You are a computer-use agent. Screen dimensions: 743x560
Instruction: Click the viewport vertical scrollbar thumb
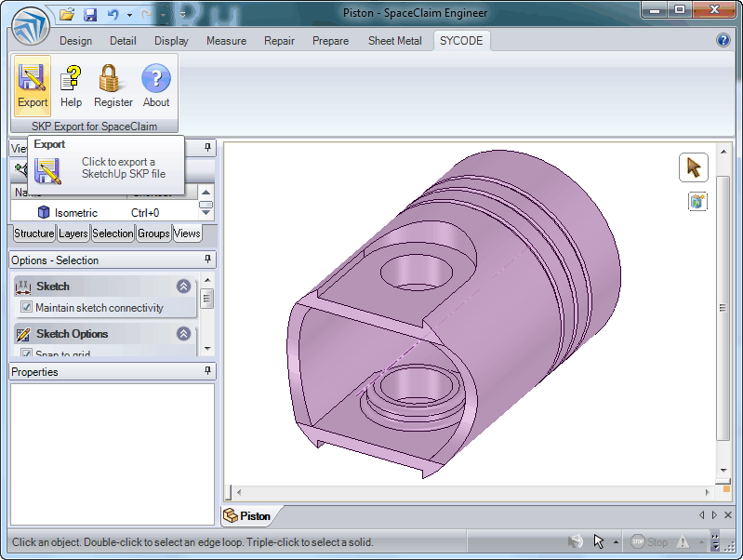[x=723, y=308]
